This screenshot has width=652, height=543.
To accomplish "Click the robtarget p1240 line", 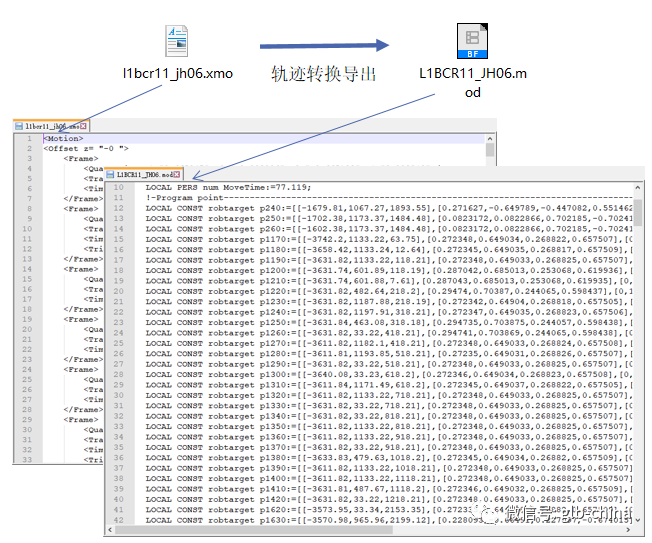I will click(x=389, y=312).
